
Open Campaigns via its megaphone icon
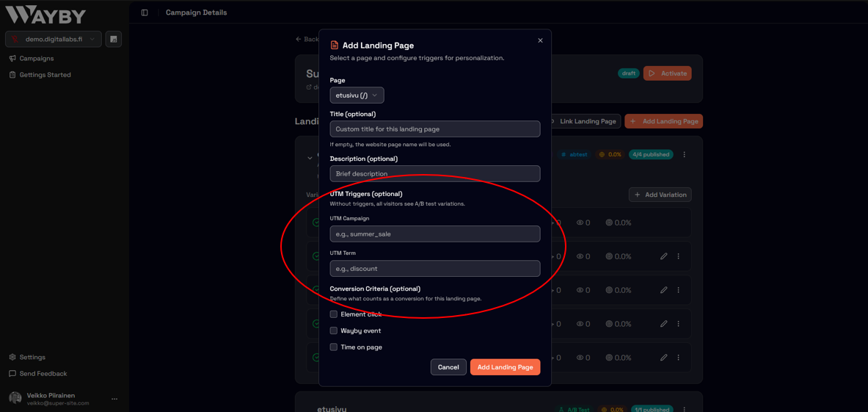pos(12,58)
